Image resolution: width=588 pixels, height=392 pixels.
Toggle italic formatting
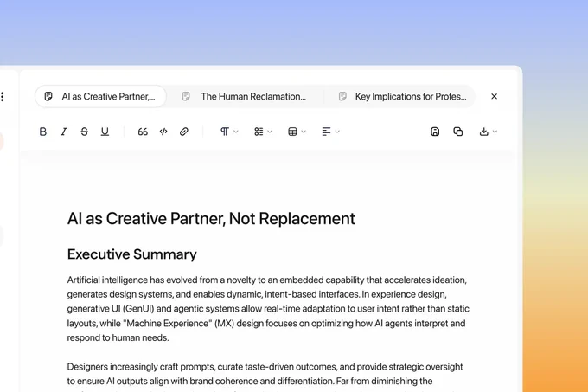click(x=64, y=132)
